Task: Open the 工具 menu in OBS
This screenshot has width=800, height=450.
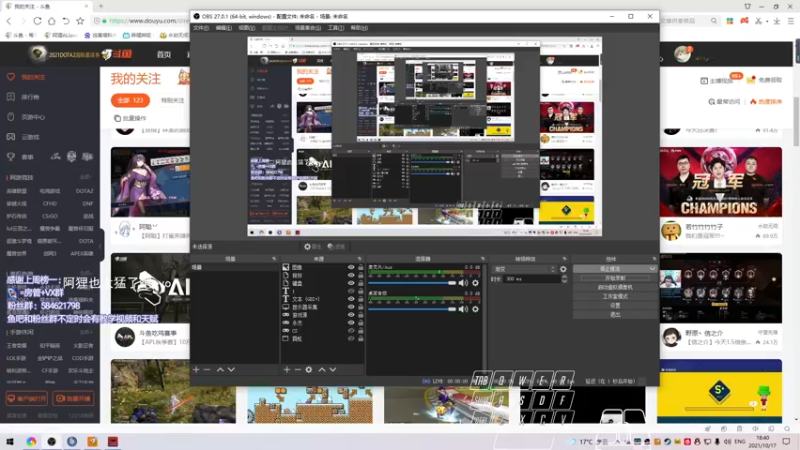Action: (x=336, y=28)
